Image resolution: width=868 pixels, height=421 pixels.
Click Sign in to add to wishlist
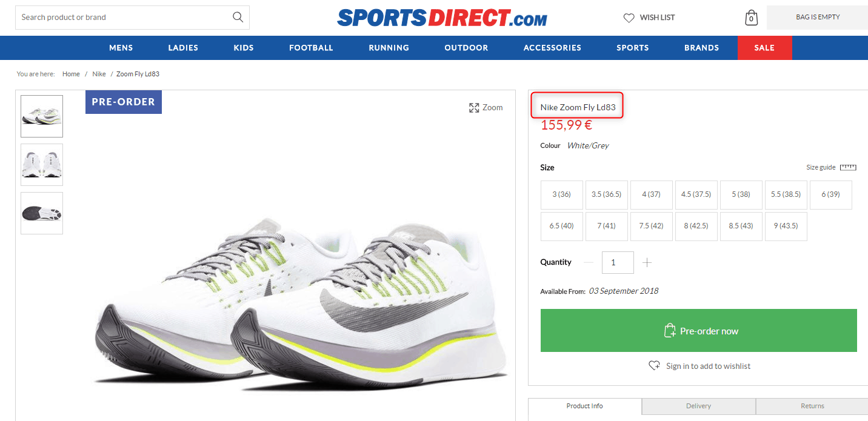(x=708, y=366)
